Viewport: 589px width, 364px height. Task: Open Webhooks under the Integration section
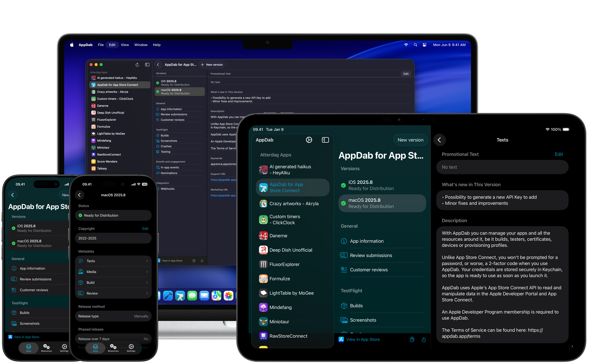(167, 189)
